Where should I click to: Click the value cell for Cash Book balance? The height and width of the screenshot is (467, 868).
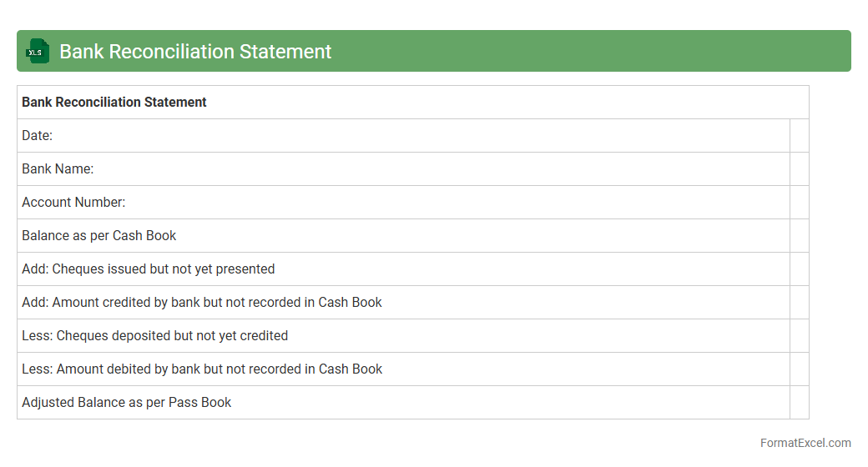click(x=799, y=236)
